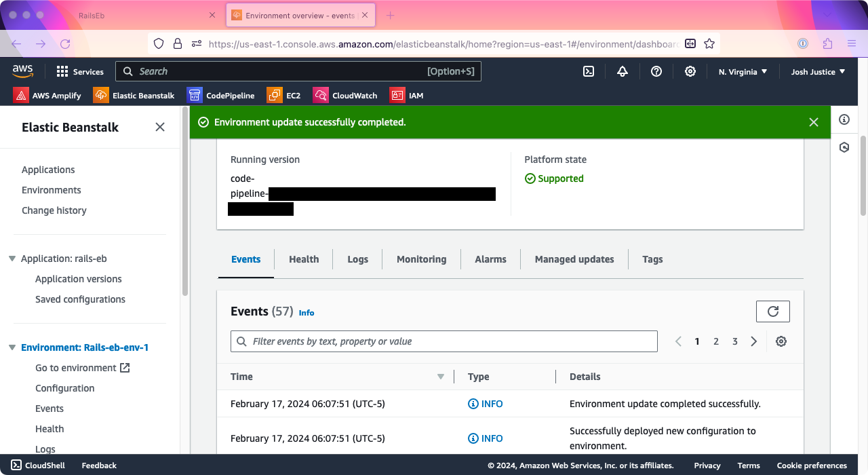
Task: Focus the AWS search box
Action: coord(298,71)
